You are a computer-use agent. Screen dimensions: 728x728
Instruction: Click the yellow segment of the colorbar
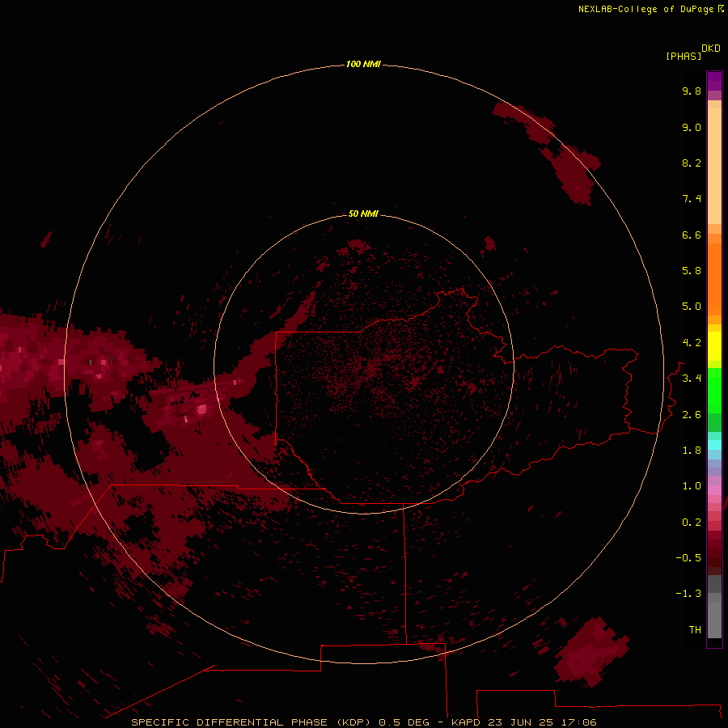[714, 346]
